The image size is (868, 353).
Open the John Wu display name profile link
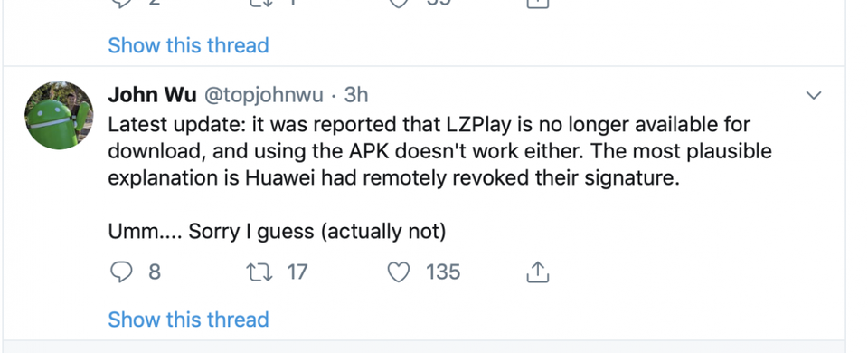[152, 95]
